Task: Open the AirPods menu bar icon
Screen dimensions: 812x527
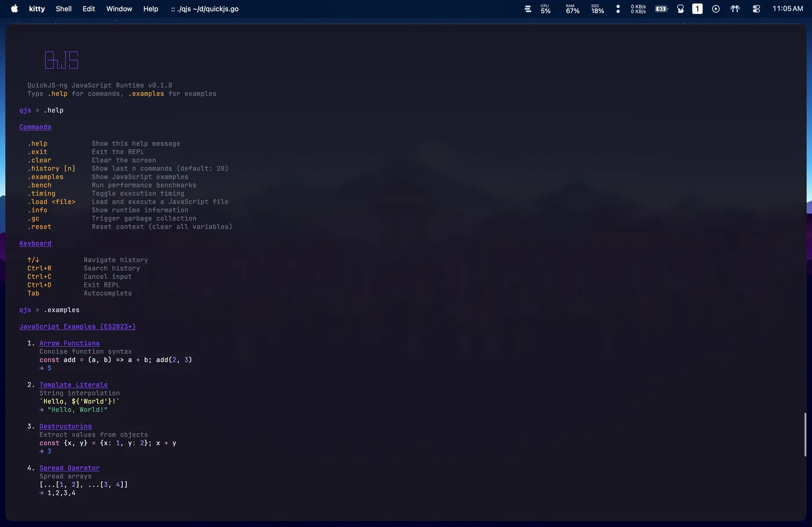Action: (x=735, y=9)
